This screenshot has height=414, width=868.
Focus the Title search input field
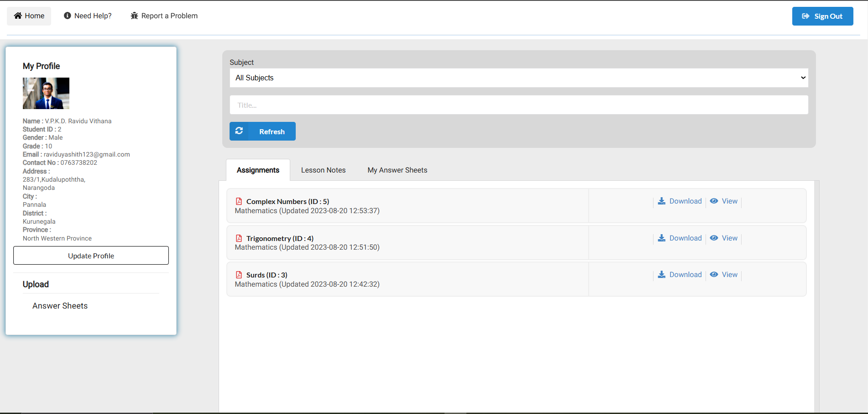(x=518, y=105)
